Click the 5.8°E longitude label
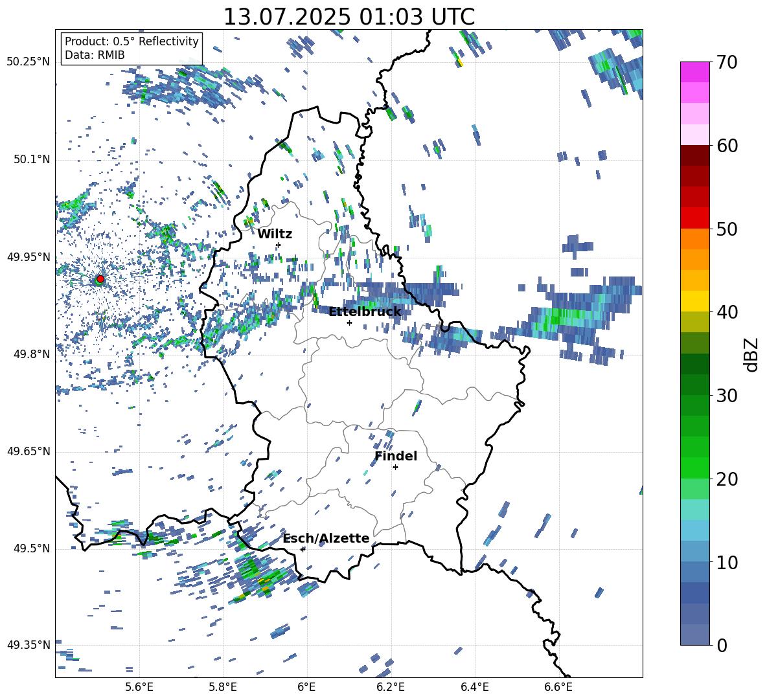 (x=223, y=687)
